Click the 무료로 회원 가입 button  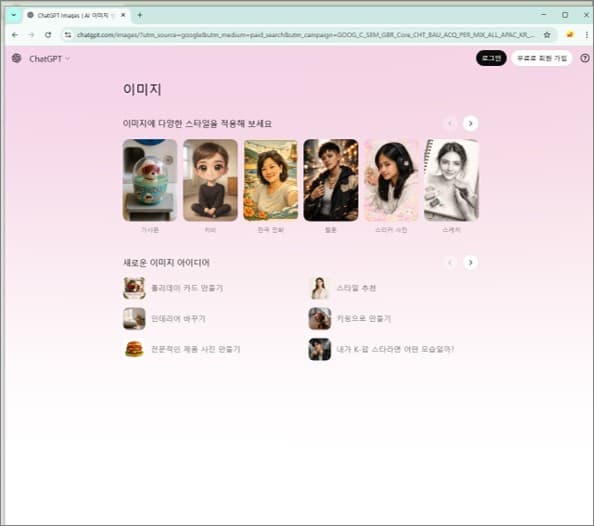(x=542, y=58)
